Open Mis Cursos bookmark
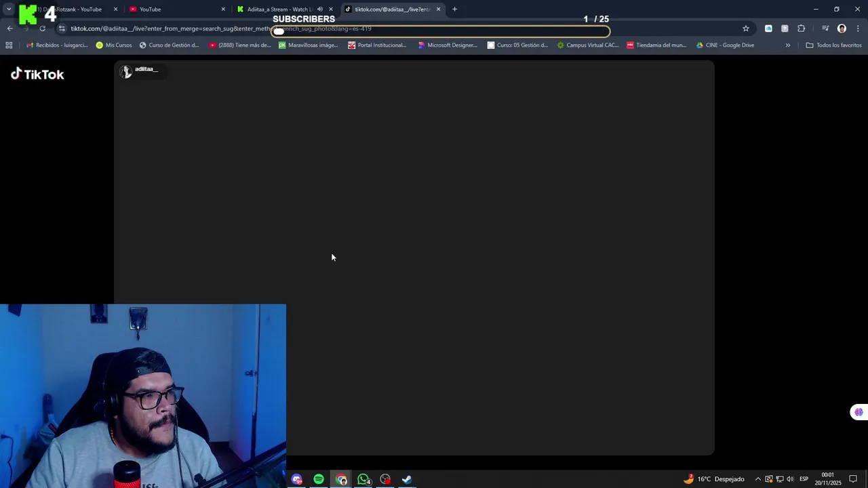This screenshot has width=868, height=488. point(114,45)
